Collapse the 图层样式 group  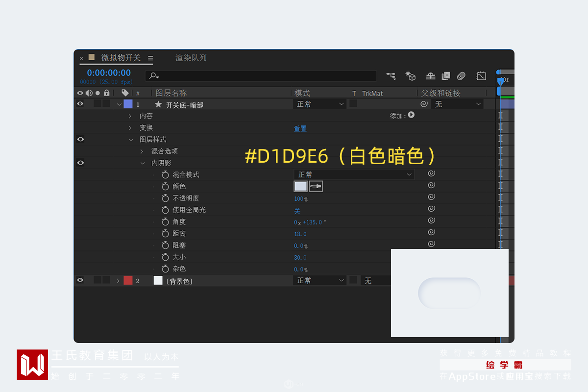[131, 140]
